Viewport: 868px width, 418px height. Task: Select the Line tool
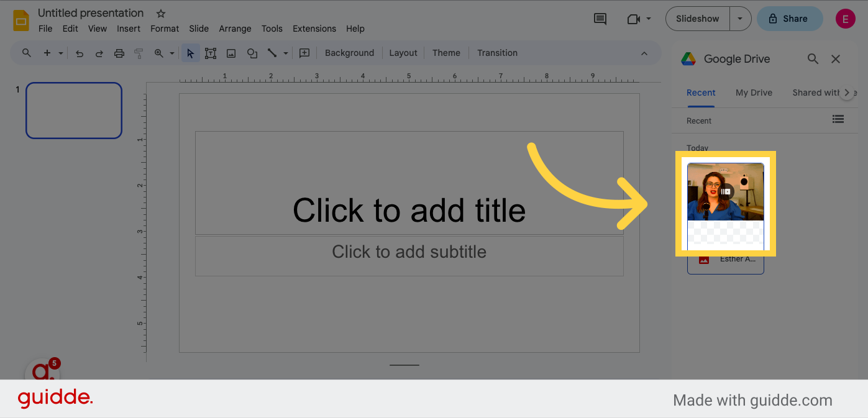tap(272, 53)
